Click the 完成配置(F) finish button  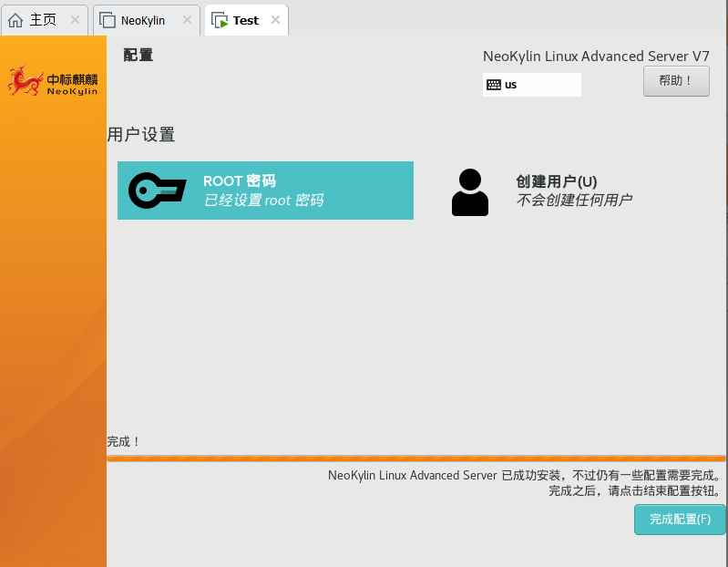(680, 520)
